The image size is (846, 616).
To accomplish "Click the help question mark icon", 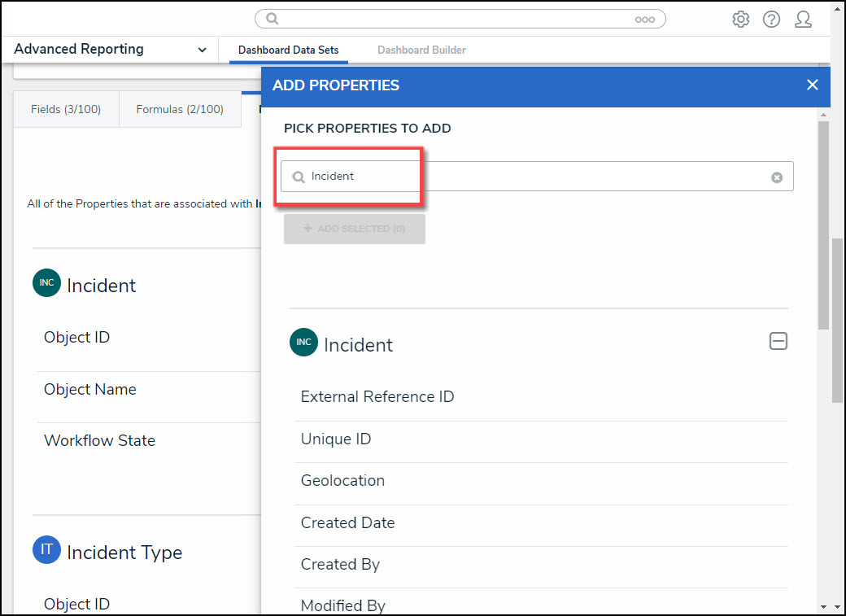I will [x=771, y=20].
